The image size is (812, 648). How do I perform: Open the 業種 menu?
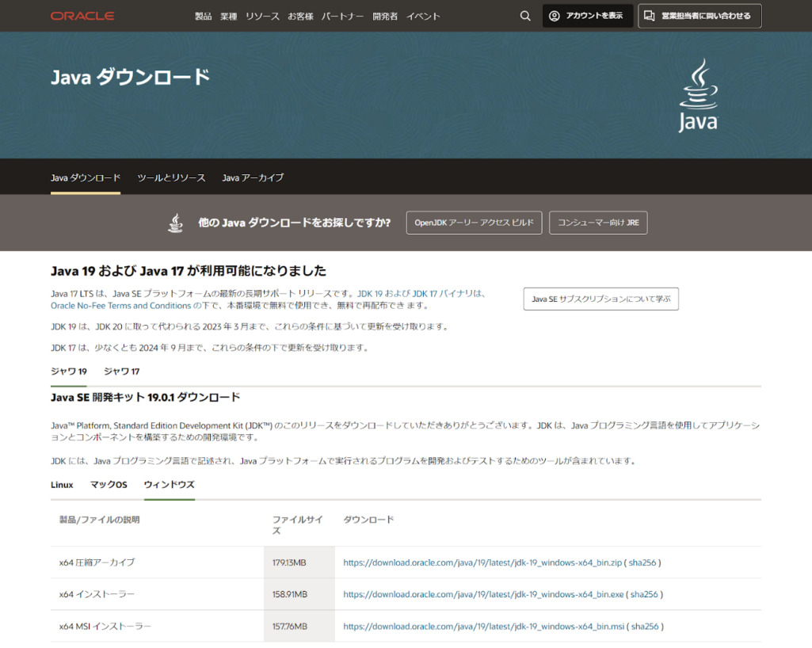click(228, 16)
